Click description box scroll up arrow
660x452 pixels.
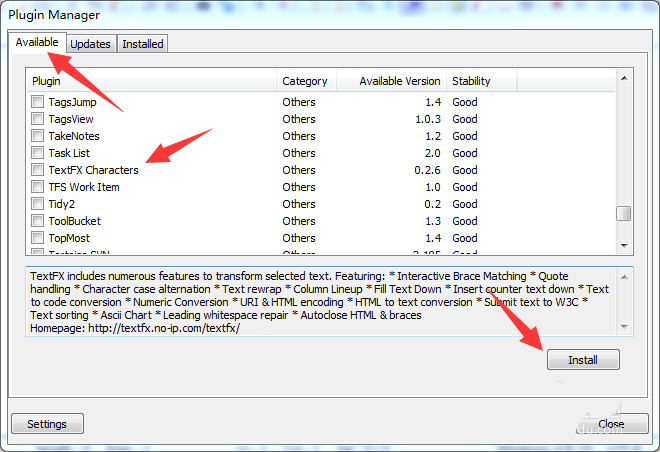[x=624, y=277]
